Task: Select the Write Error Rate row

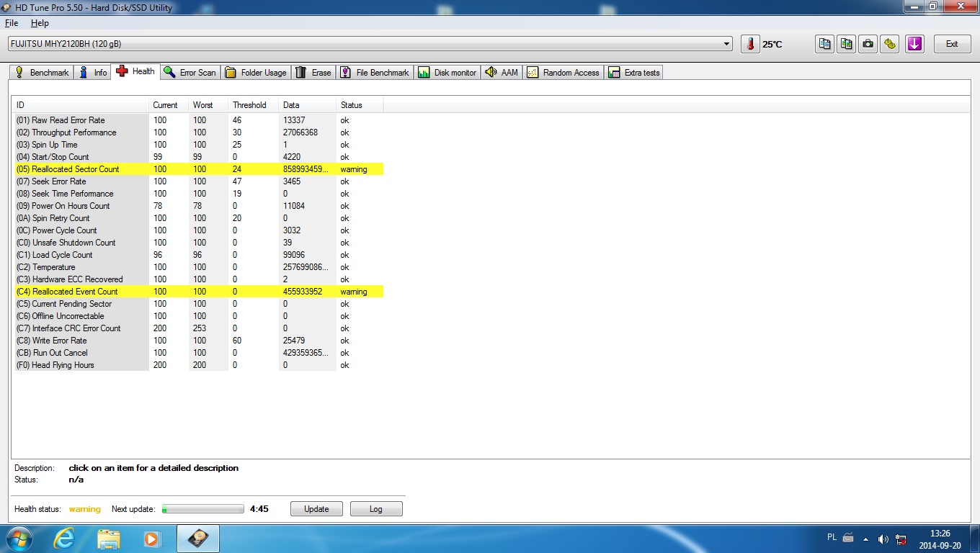Action: 198,341
